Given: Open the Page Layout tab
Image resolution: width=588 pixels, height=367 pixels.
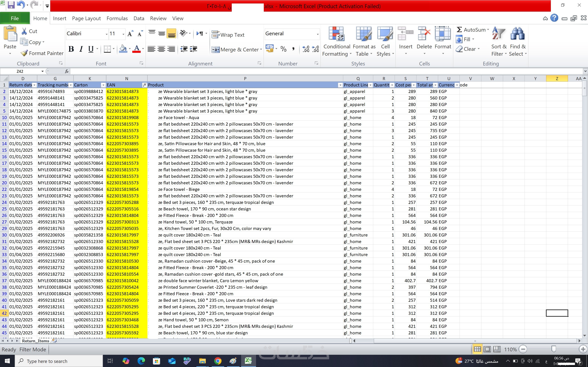Looking at the screenshot, I should 86,18.
